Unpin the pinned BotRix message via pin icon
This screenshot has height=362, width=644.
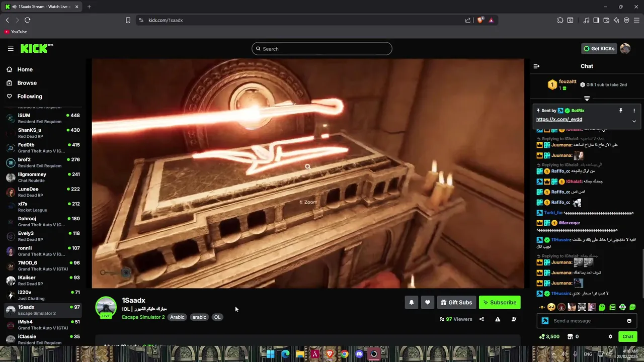point(621,111)
